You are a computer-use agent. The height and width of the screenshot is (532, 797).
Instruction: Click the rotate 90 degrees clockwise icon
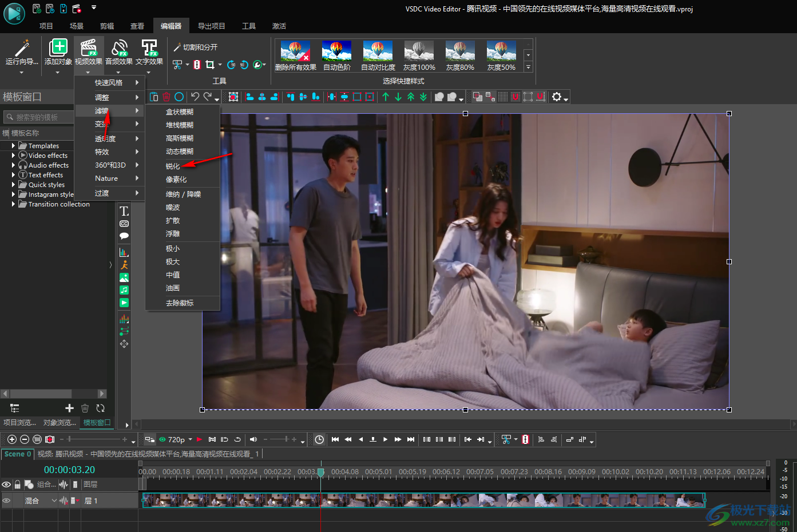pos(232,65)
